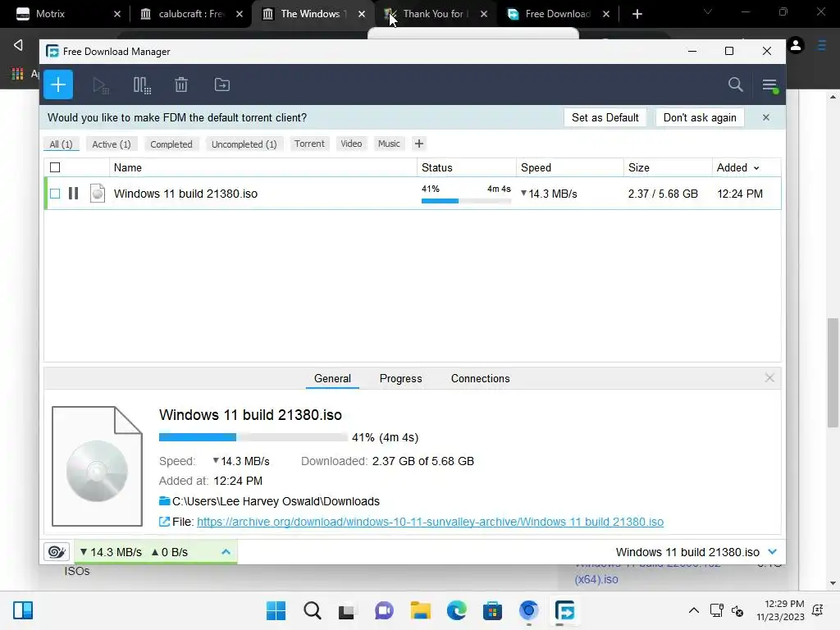Delete selected download with trash icon
This screenshot has width=840, height=630.
pyautogui.click(x=181, y=84)
